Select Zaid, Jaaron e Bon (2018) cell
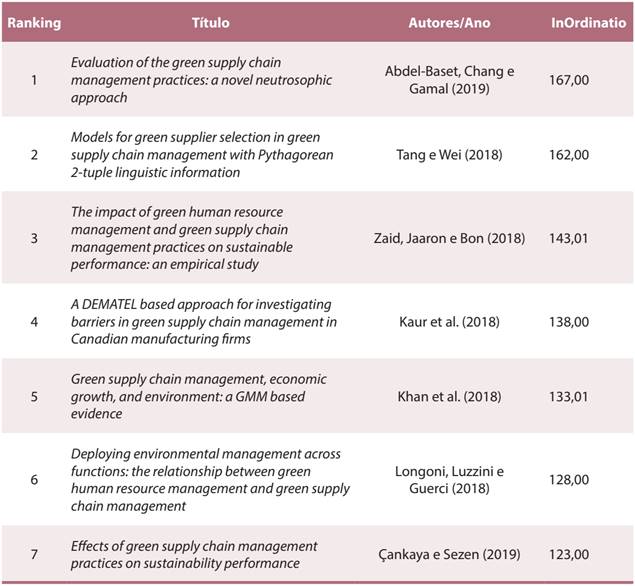The width and height of the screenshot is (635, 586). pos(449,238)
